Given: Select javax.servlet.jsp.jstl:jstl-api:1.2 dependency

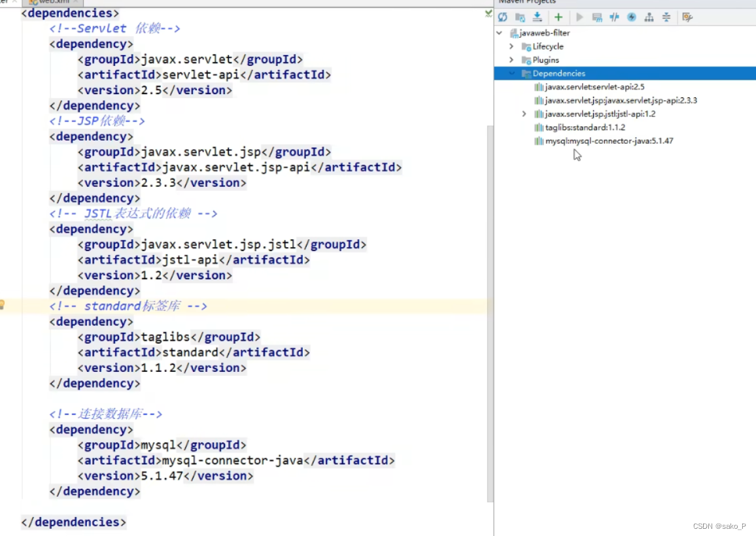Looking at the screenshot, I should [x=595, y=114].
